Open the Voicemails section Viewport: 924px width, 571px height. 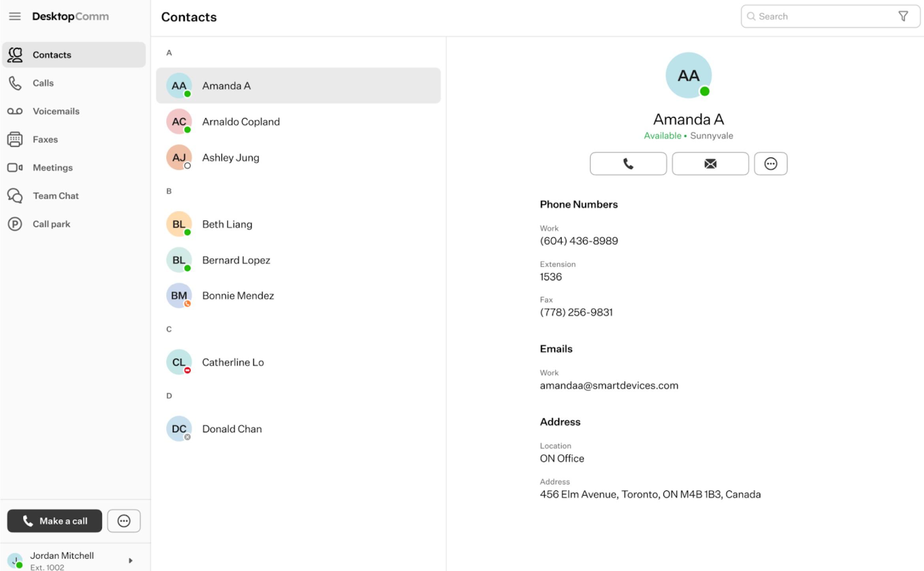(74, 111)
